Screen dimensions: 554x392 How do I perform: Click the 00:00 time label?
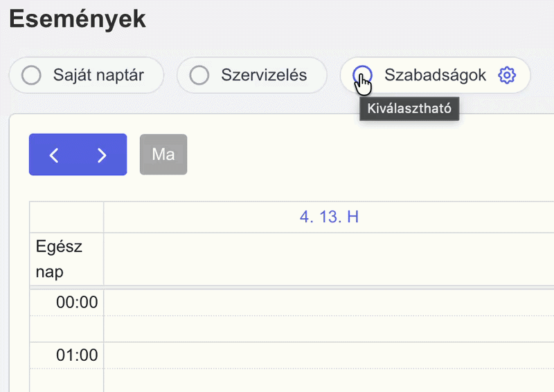pyautogui.click(x=77, y=302)
